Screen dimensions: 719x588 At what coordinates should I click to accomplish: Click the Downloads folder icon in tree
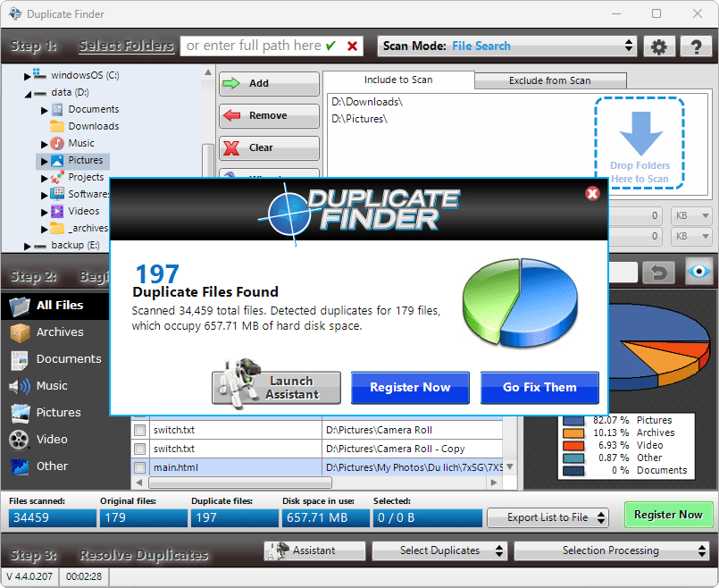(57, 126)
